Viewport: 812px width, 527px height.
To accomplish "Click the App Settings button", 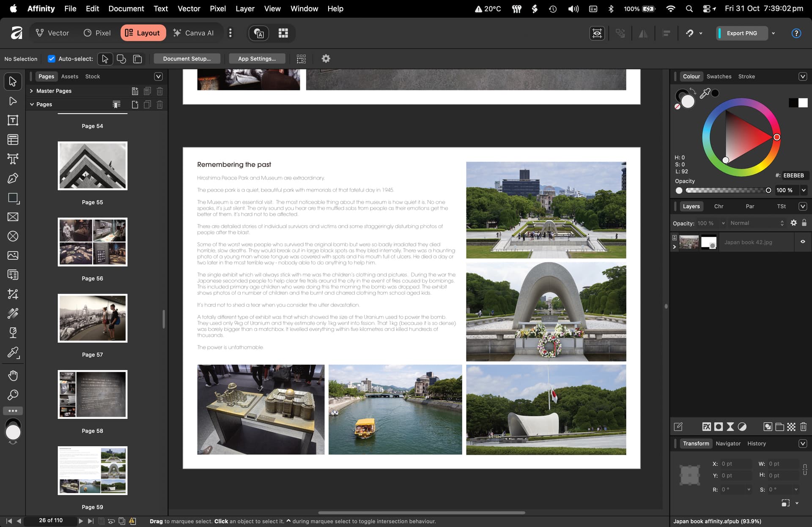I will pyautogui.click(x=257, y=59).
